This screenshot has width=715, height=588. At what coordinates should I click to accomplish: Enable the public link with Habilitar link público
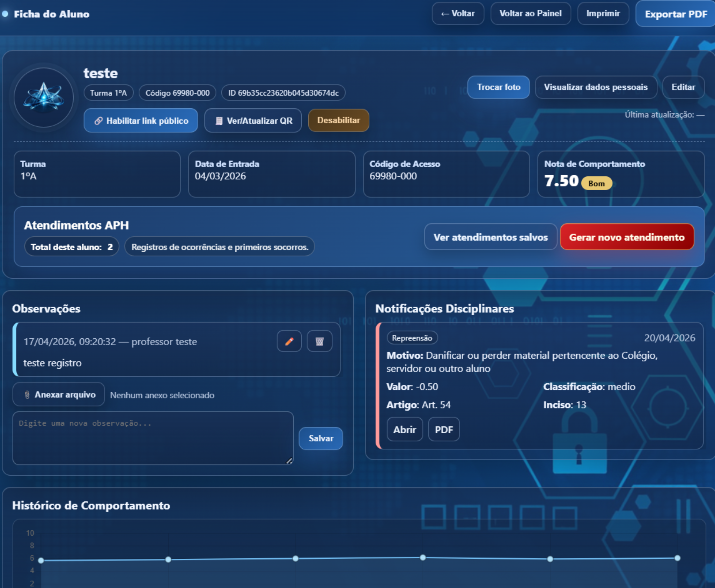141,120
